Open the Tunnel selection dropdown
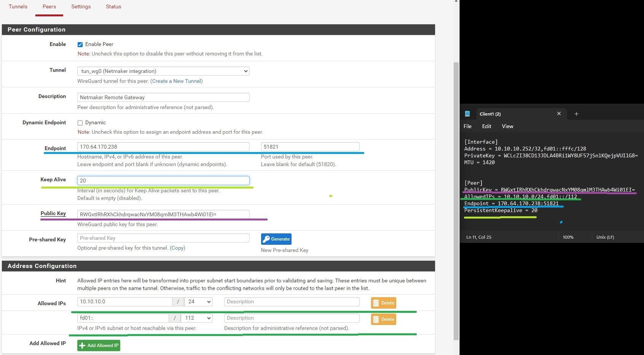 click(x=163, y=71)
